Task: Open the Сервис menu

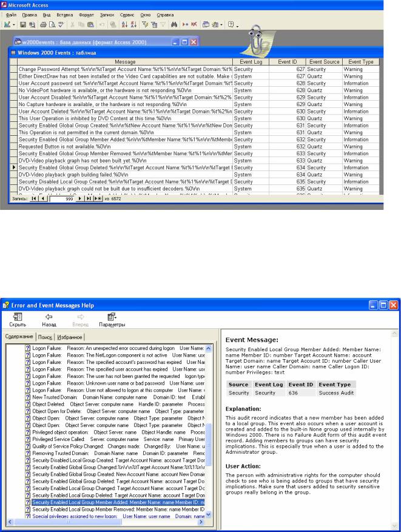Action: point(127,15)
